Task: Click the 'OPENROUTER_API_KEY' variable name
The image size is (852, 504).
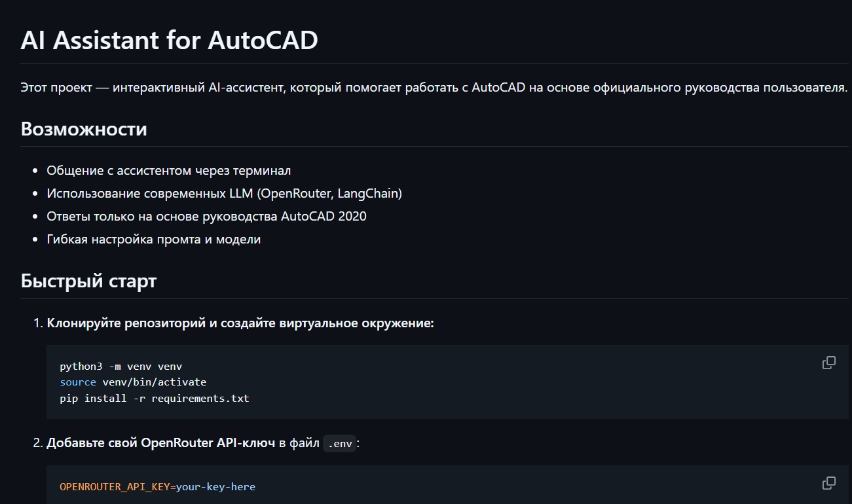Action: (115, 486)
